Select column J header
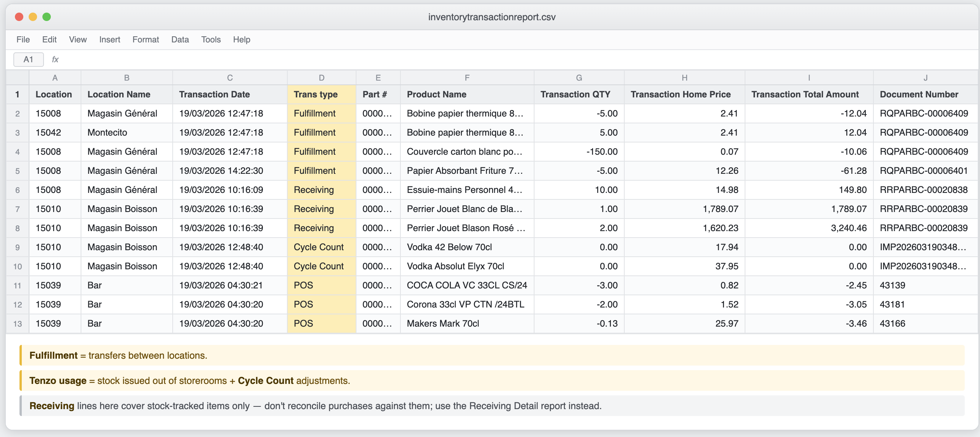 point(926,78)
